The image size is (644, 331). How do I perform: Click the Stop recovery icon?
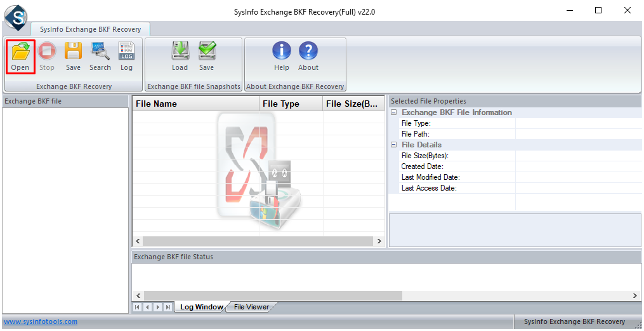pyautogui.click(x=47, y=57)
